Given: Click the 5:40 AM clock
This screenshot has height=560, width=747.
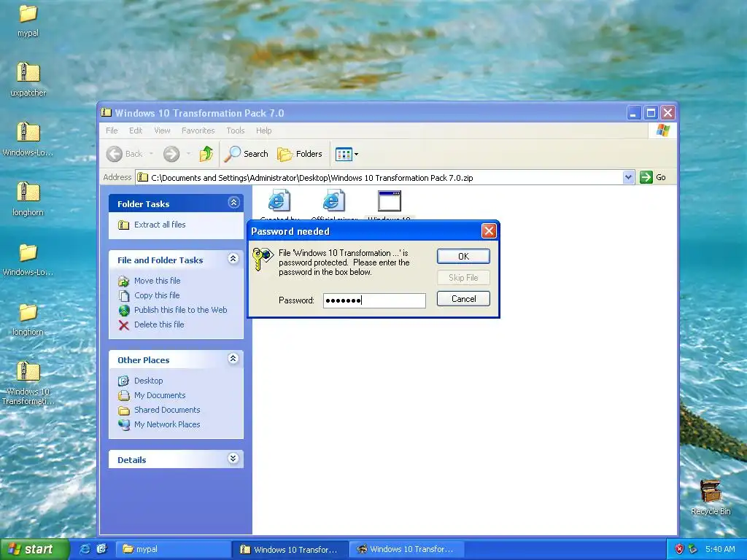Looking at the screenshot, I should pos(720,549).
